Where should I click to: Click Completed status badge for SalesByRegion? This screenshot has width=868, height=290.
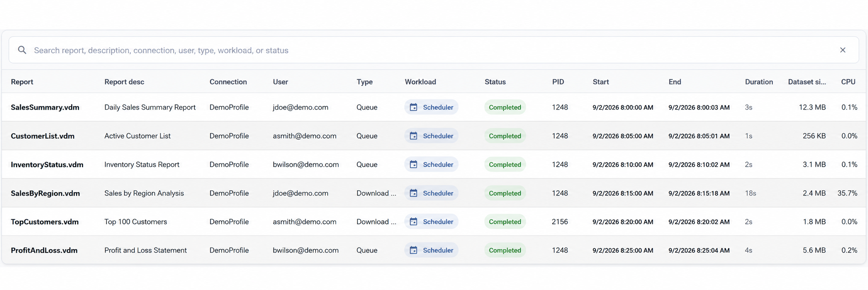coord(505,193)
